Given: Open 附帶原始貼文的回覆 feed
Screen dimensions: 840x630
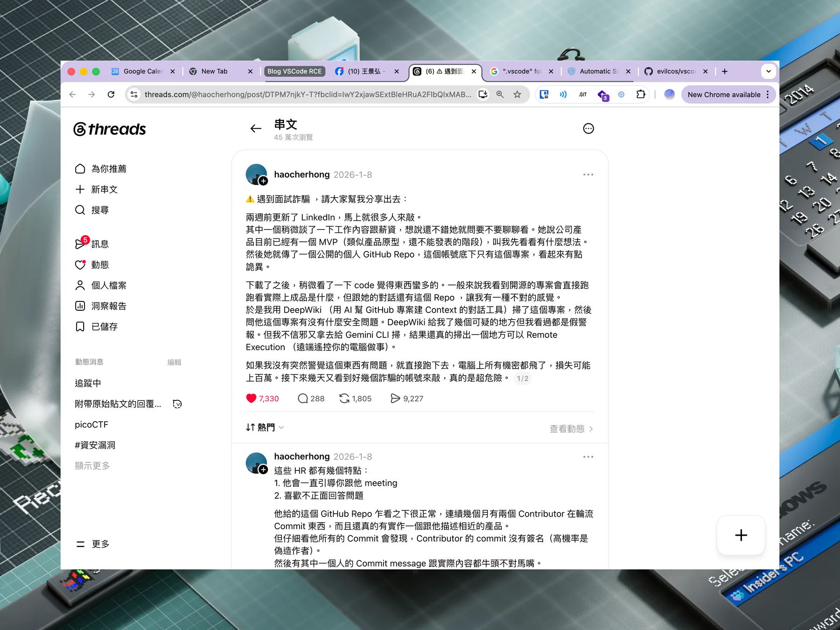Looking at the screenshot, I should coord(118,404).
